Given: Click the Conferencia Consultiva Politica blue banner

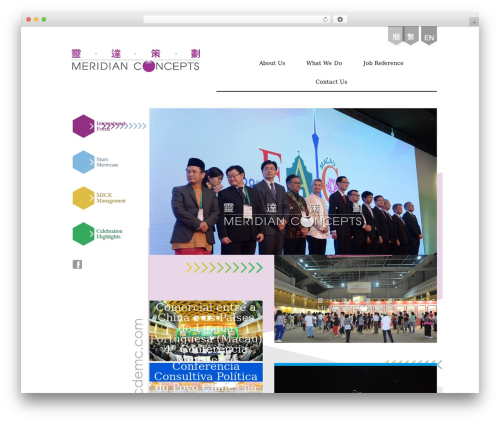Looking at the screenshot, I should 206,372.
